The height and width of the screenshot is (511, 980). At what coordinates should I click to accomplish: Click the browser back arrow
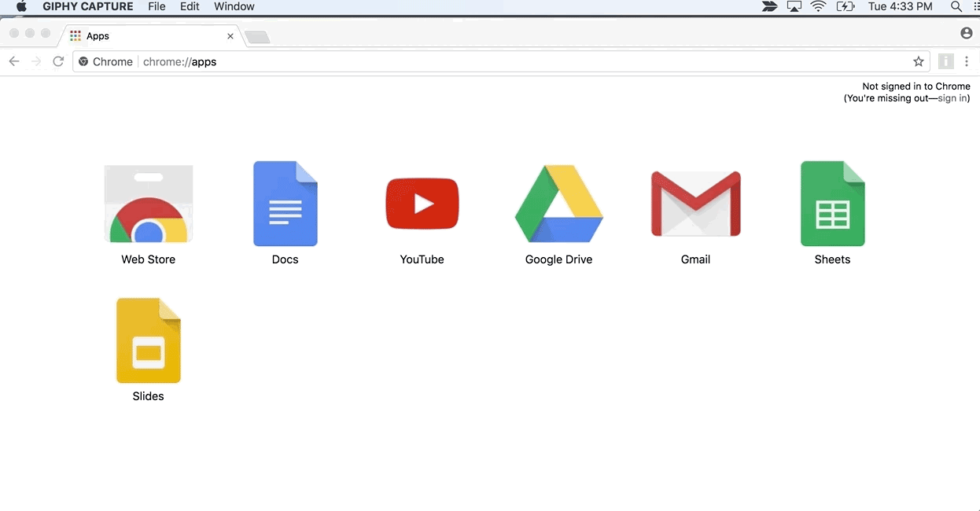click(x=14, y=61)
